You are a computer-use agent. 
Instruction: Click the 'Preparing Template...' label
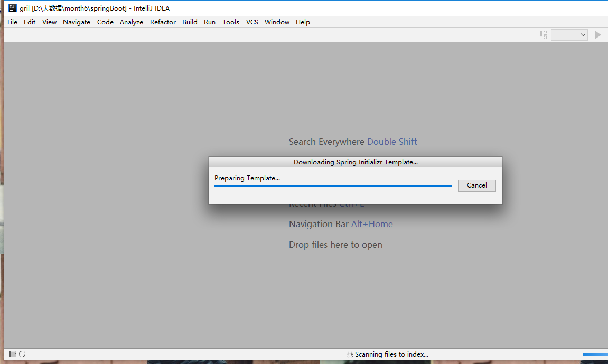[x=247, y=178]
